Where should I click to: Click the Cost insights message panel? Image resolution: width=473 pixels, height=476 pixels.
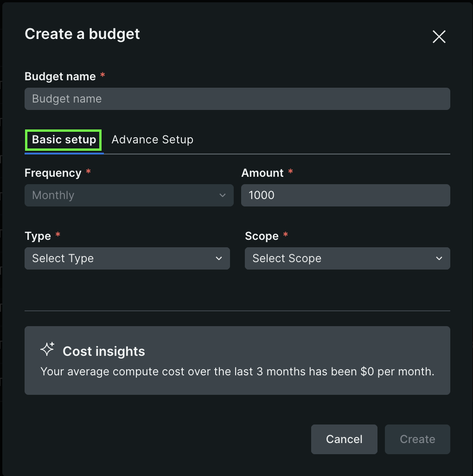(x=237, y=360)
